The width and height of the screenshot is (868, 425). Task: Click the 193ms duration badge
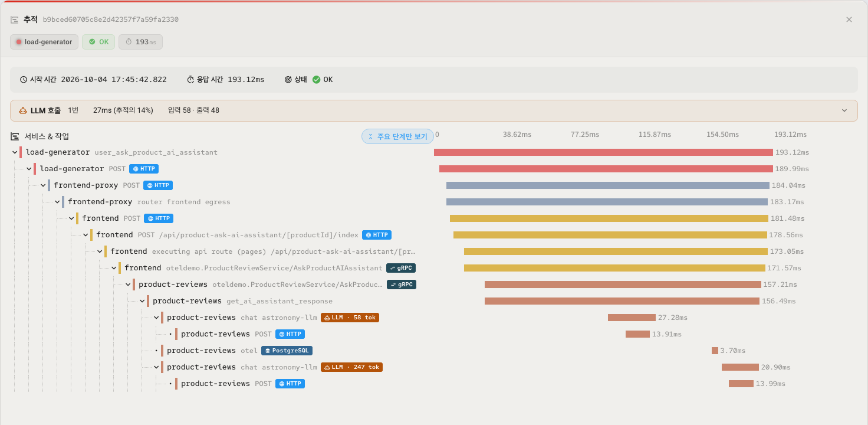(x=140, y=42)
